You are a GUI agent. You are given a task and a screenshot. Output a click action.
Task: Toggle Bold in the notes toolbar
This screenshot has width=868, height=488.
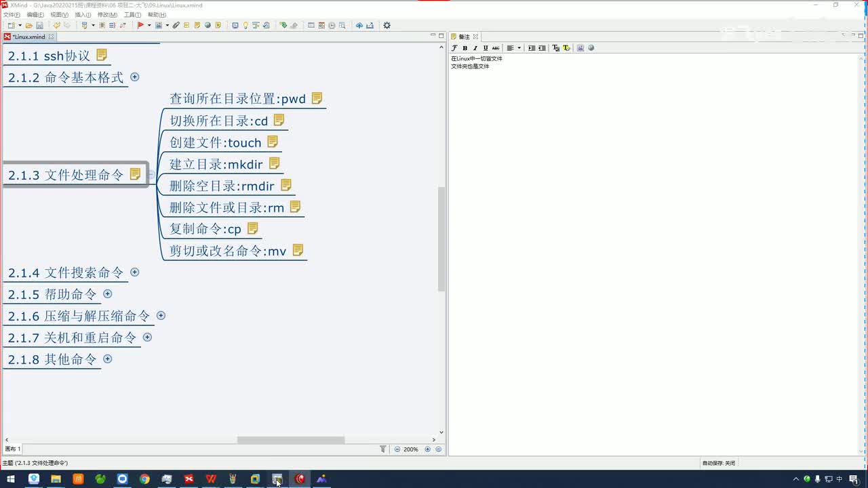[465, 48]
